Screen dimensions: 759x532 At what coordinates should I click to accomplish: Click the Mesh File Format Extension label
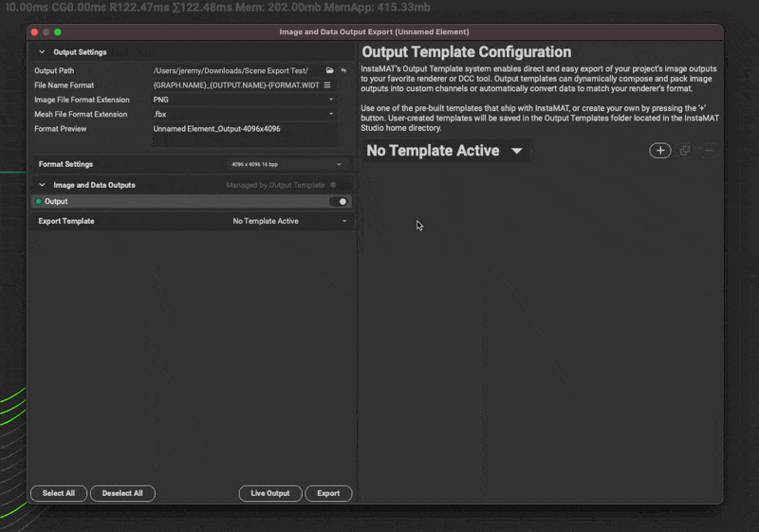81,114
